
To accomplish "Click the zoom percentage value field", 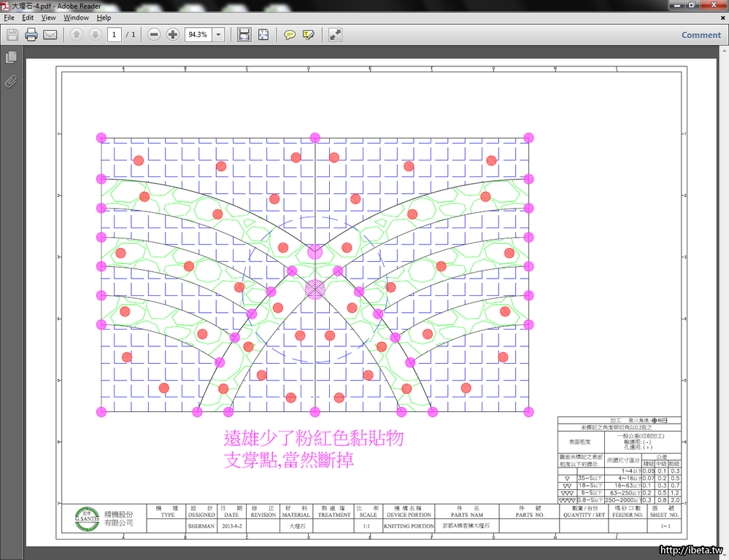I will coord(198,34).
